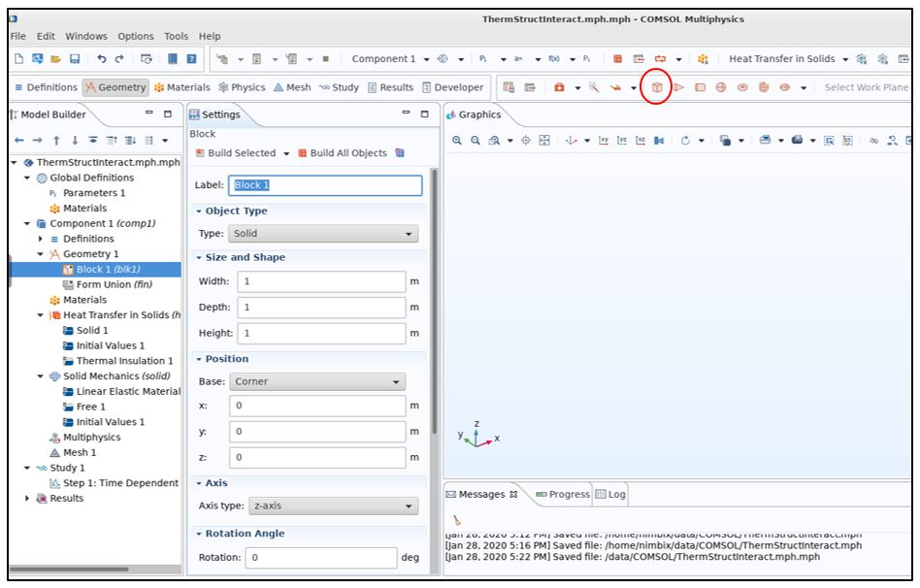Switch to the Mesh ribbon tab
The height and width of the screenshot is (588, 920).
(x=292, y=87)
